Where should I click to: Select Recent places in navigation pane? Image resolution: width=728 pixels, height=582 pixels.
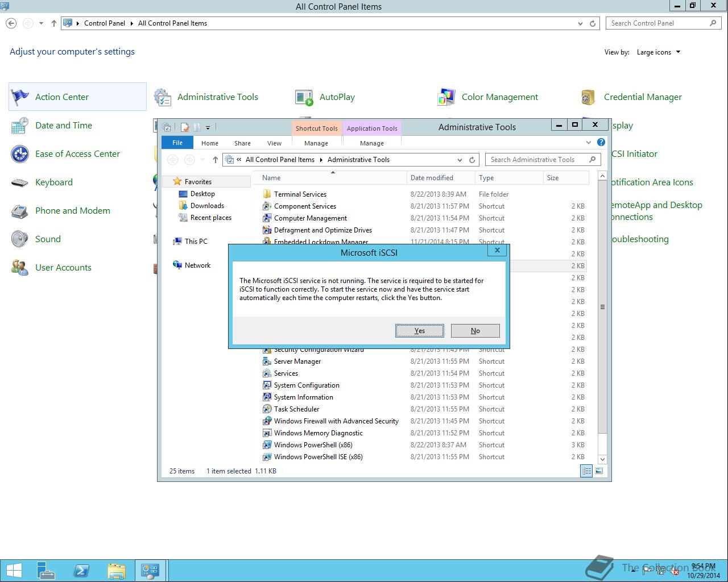[x=210, y=218]
